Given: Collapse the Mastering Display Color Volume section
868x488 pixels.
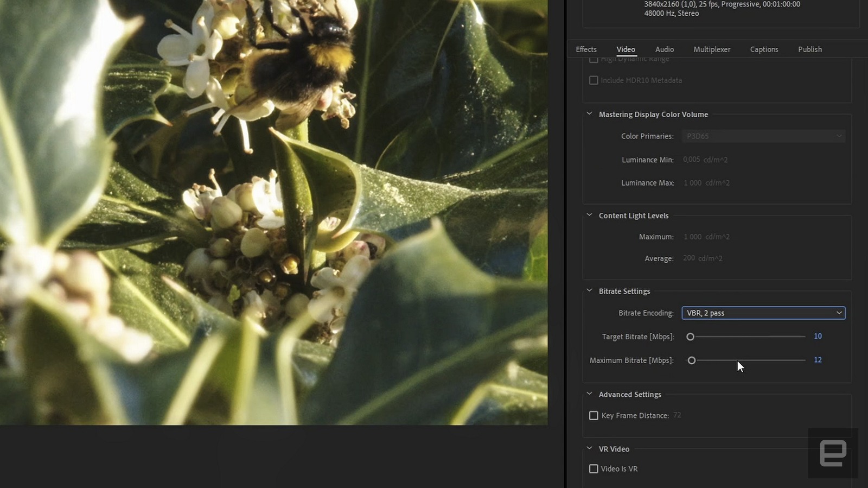Looking at the screenshot, I should click(x=589, y=114).
